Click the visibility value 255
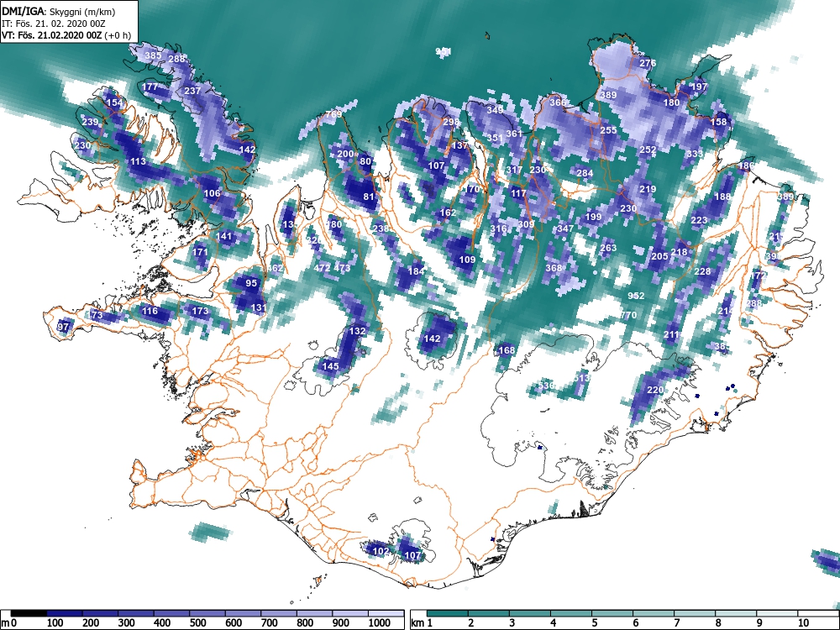The image size is (840, 630). [608, 129]
